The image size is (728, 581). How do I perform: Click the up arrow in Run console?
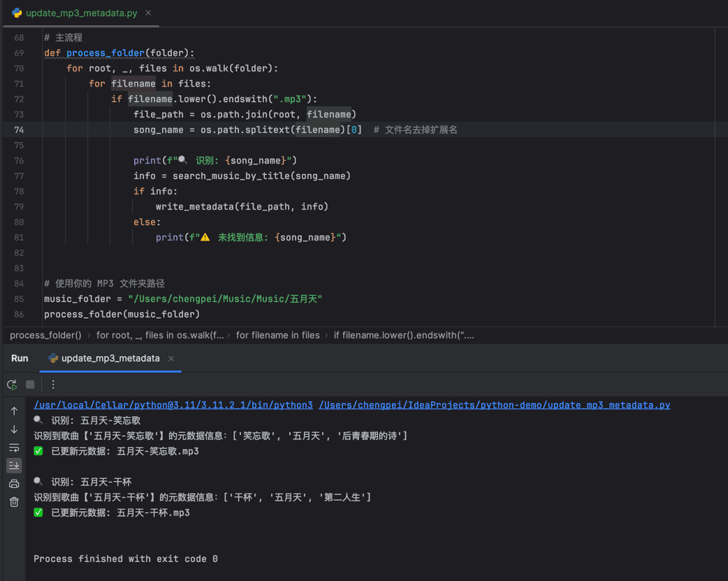[x=14, y=411]
